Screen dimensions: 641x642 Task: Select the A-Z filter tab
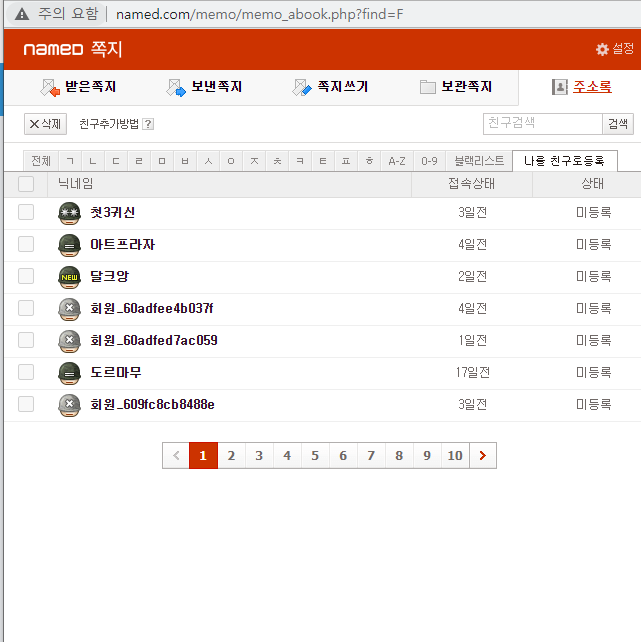point(397,161)
